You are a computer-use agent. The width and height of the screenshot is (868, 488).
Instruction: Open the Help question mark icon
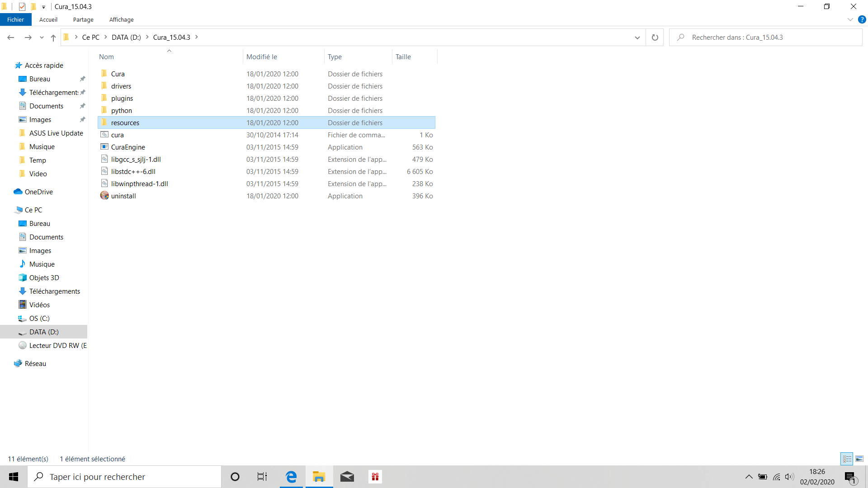tap(862, 19)
